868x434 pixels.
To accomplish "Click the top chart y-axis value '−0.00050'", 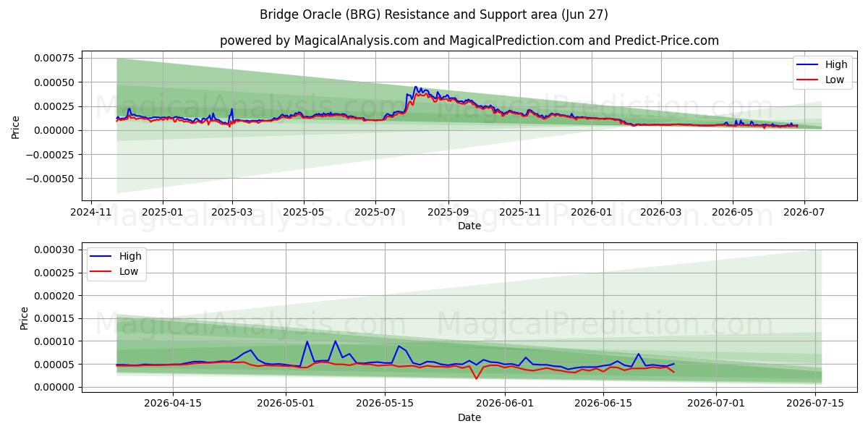I will [x=50, y=178].
